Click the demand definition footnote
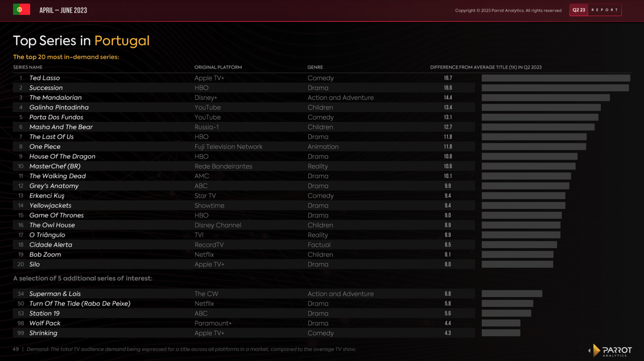 coord(191,349)
